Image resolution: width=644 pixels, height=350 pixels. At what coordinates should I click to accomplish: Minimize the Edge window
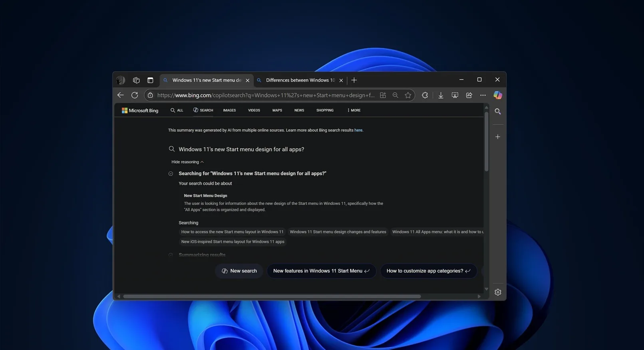[x=461, y=80]
